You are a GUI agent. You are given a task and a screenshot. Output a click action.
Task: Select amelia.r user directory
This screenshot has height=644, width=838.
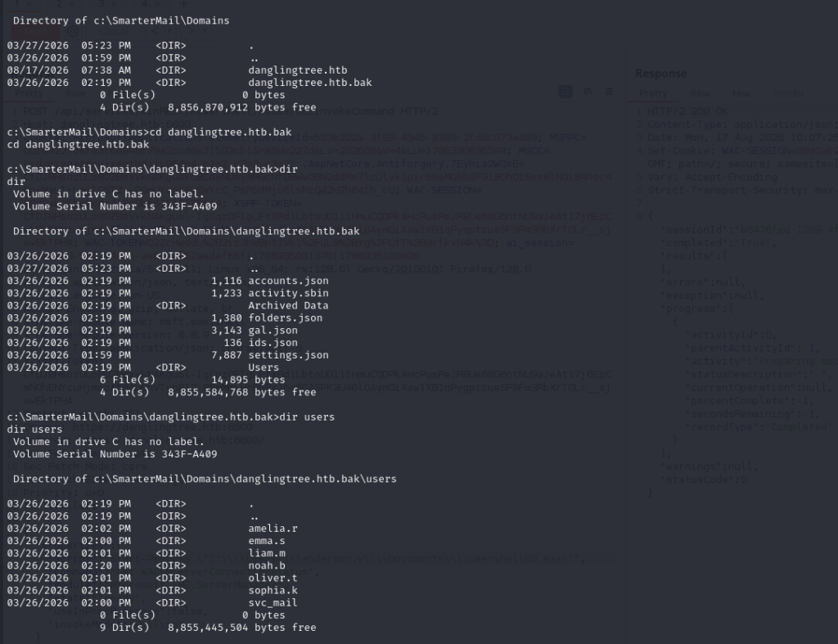[x=273, y=528]
